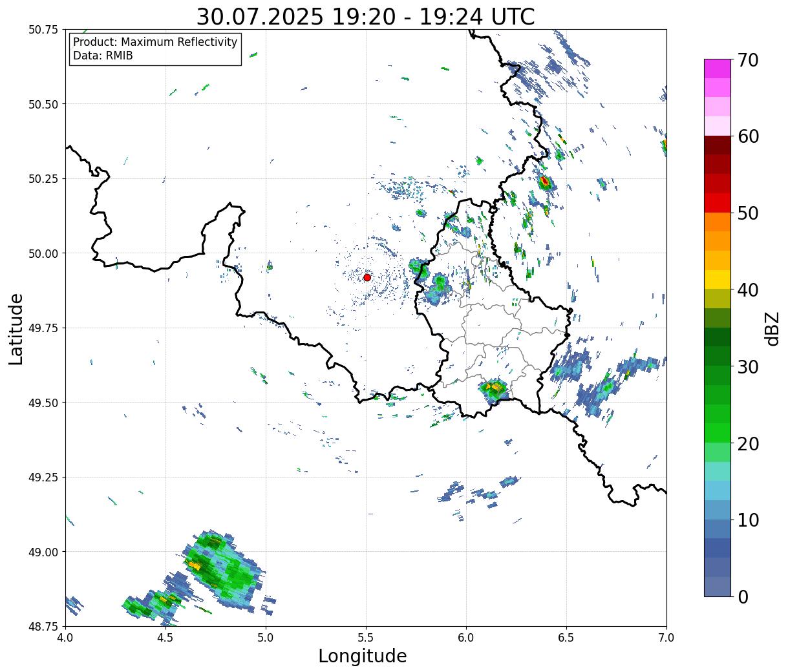
Task: Click the longitude tick label 4.0
Action: coord(65,638)
